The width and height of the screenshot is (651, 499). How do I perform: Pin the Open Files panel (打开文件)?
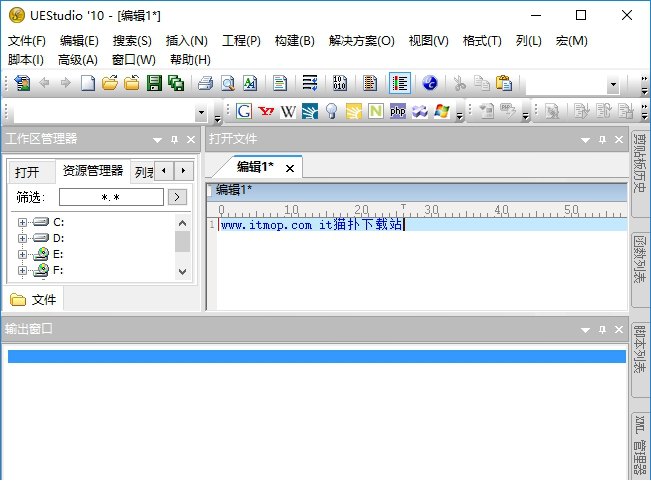tap(602, 139)
